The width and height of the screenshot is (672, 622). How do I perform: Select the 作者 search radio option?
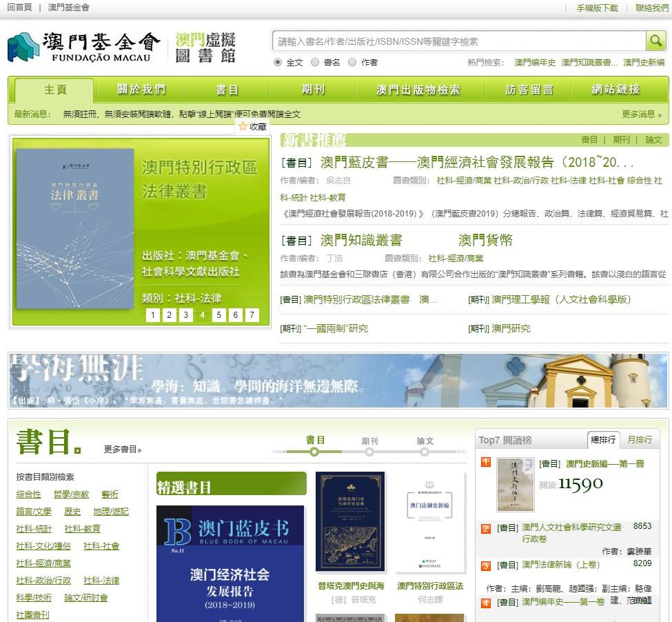(x=352, y=62)
